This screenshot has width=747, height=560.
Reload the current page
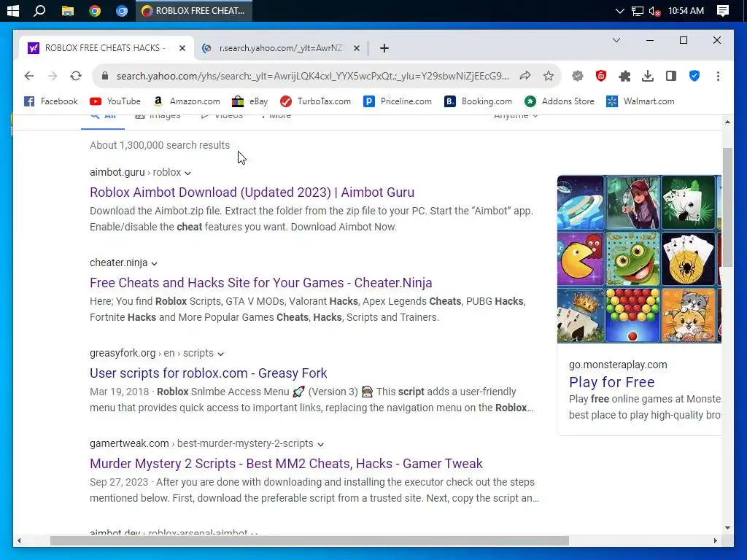point(76,76)
